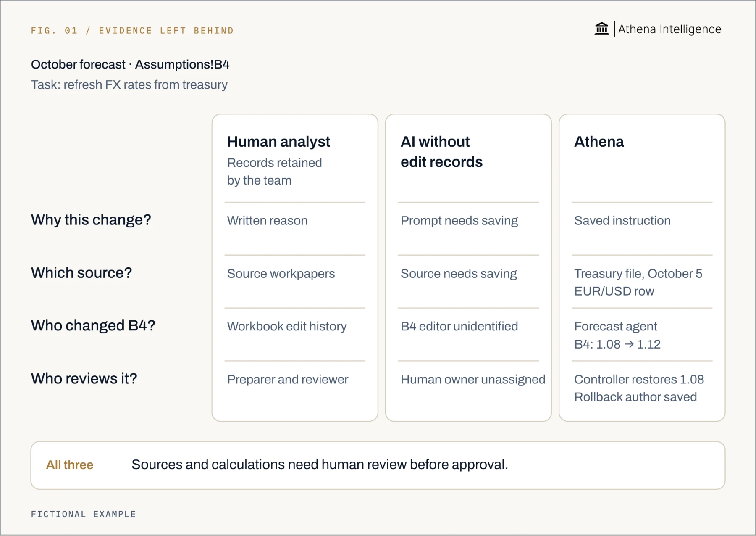The width and height of the screenshot is (756, 536).
Task: Click the 'Written reason' cell
Action: pyautogui.click(x=267, y=221)
